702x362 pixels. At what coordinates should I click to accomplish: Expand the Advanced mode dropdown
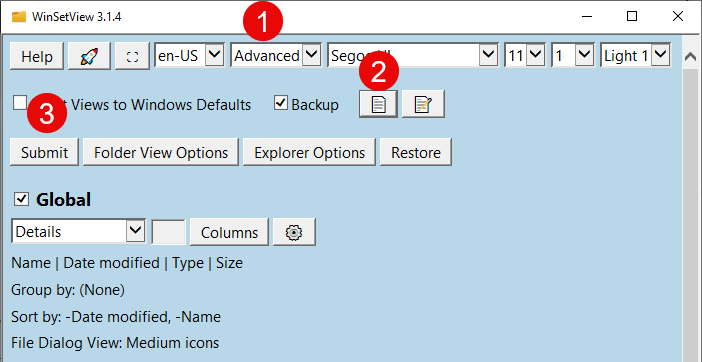pos(276,55)
